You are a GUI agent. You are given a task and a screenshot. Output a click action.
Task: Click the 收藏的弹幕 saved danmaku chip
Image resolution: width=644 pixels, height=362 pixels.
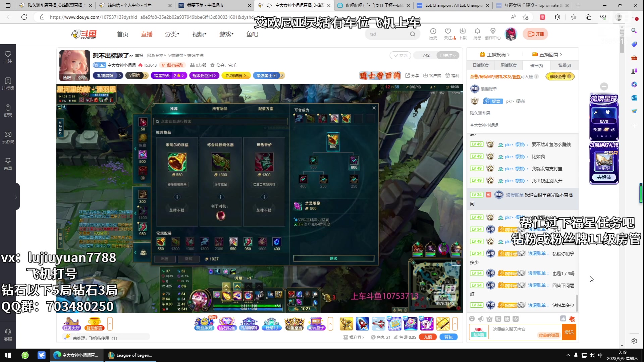tap(549, 335)
